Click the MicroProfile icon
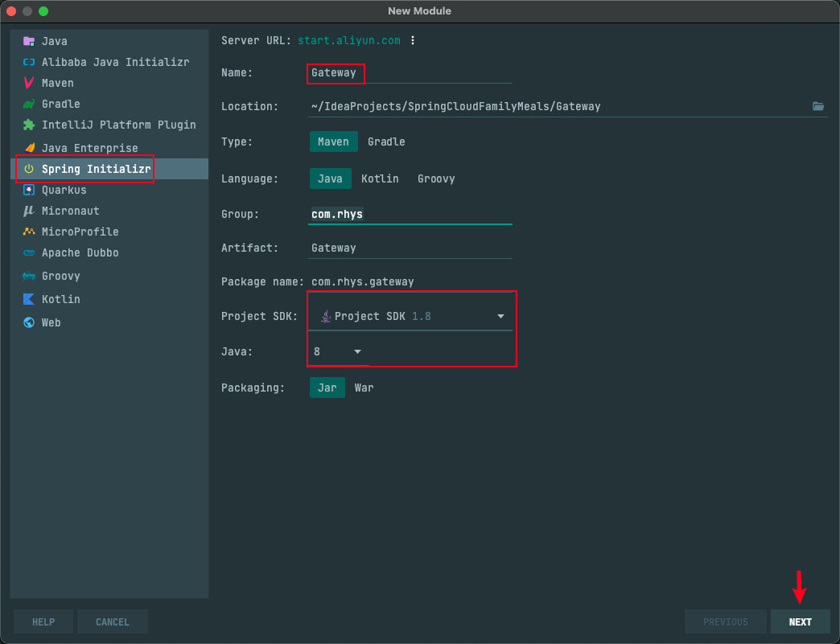The image size is (840, 644). tap(29, 232)
